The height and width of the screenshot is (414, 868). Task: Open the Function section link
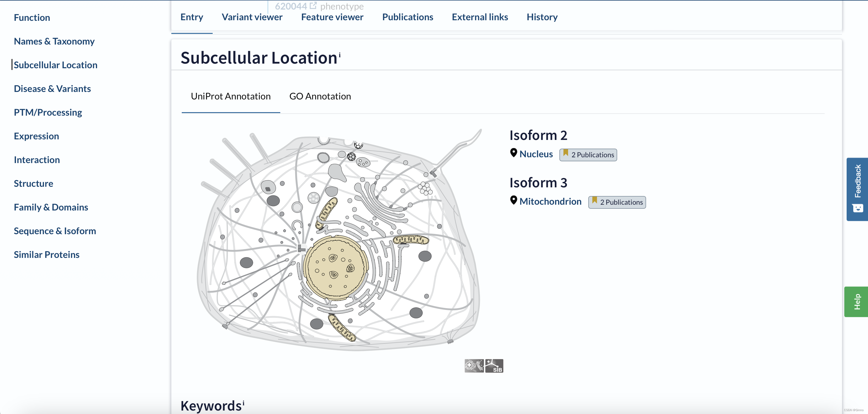tap(32, 18)
